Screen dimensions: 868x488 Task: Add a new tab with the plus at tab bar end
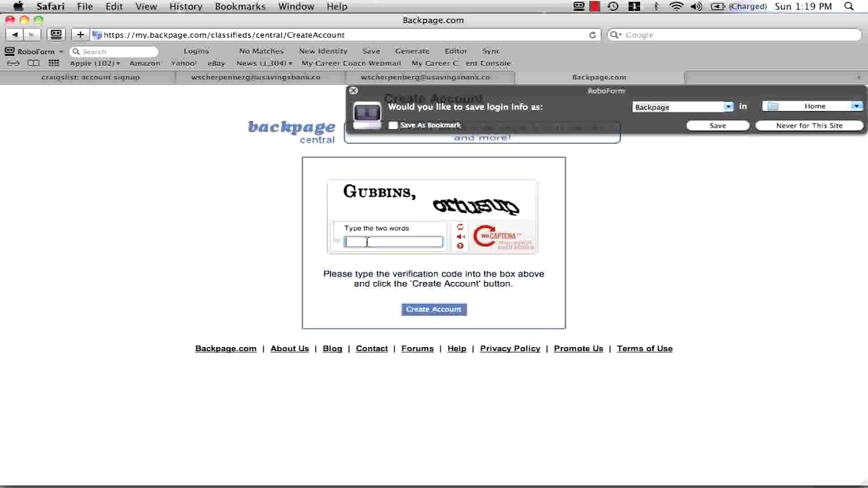859,77
